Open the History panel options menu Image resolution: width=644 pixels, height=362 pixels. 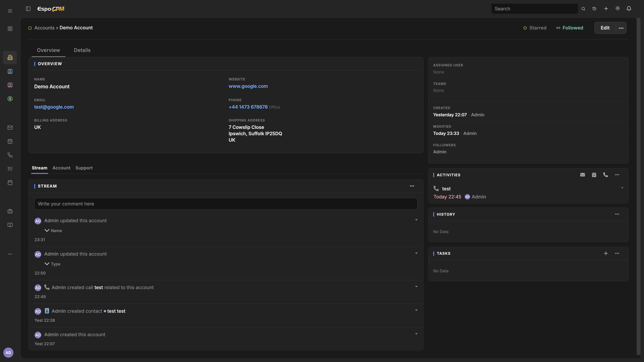[x=617, y=214]
